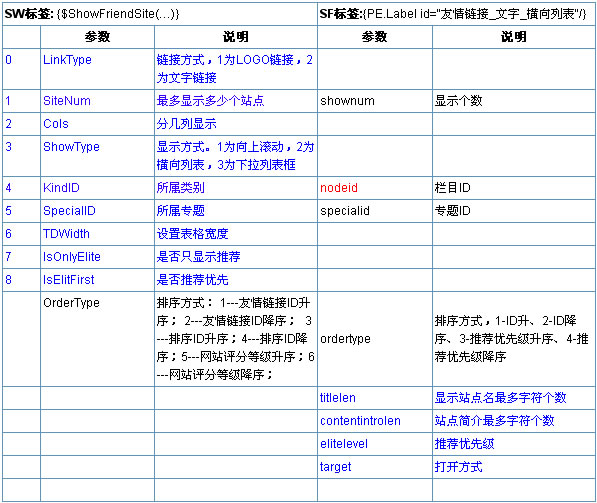Click the ordertype parameter in SF column
The height and width of the screenshot is (503, 597).
tap(345, 339)
